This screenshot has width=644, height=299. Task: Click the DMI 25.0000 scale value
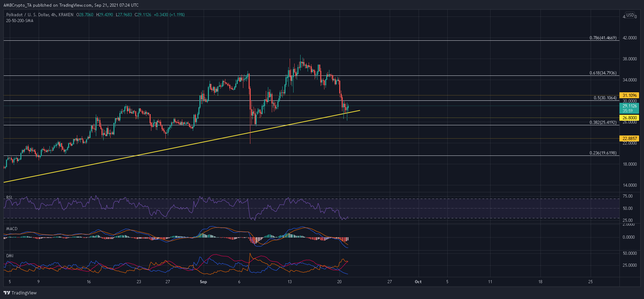pyautogui.click(x=630, y=265)
